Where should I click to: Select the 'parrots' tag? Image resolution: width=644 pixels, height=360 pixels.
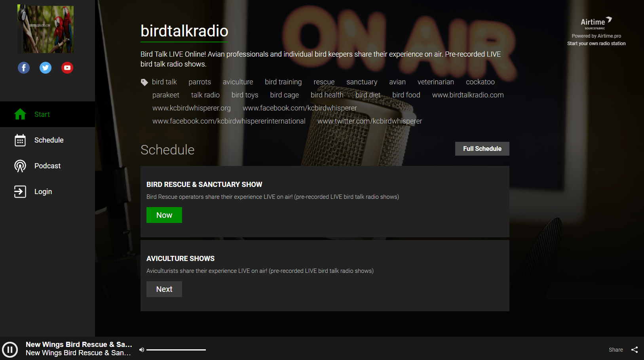click(x=199, y=82)
